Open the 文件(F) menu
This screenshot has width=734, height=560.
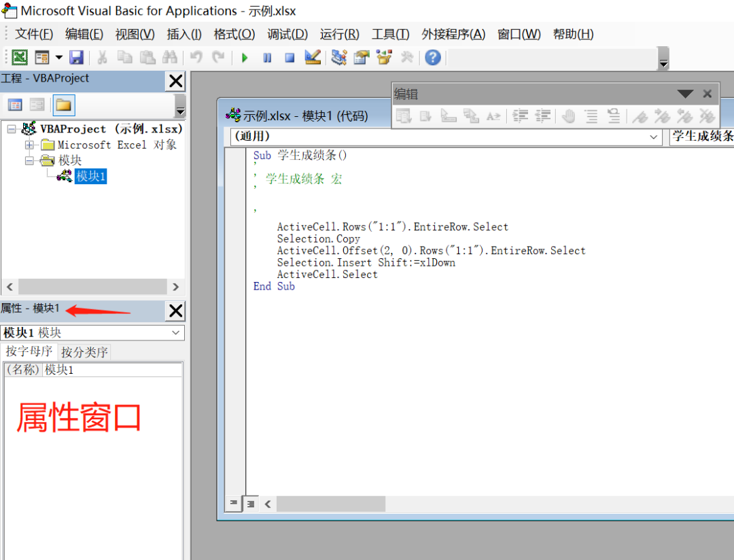click(34, 34)
